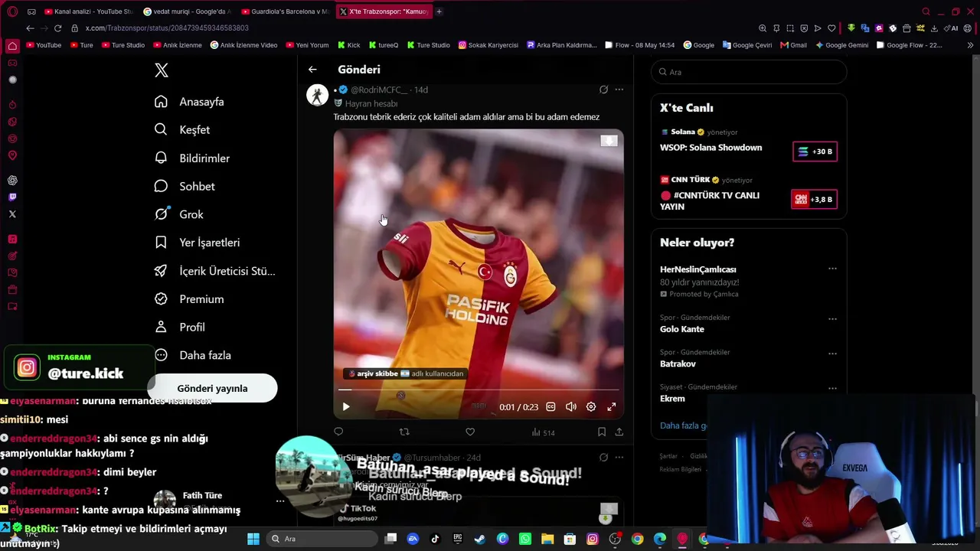Open the Golo Kante trend
The image size is (980, 551).
(682, 329)
